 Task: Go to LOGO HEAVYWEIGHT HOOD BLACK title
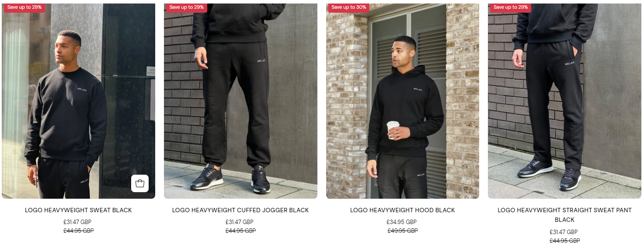(x=403, y=210)
